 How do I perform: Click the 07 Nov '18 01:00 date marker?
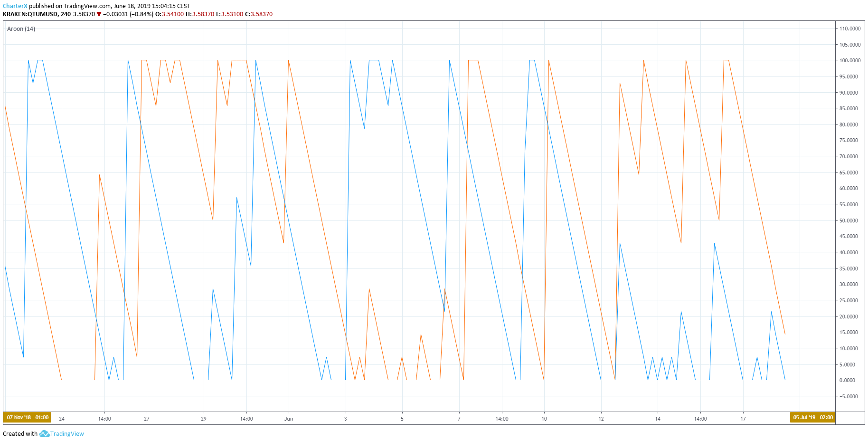pyautogui.click(x=27, y=418)
